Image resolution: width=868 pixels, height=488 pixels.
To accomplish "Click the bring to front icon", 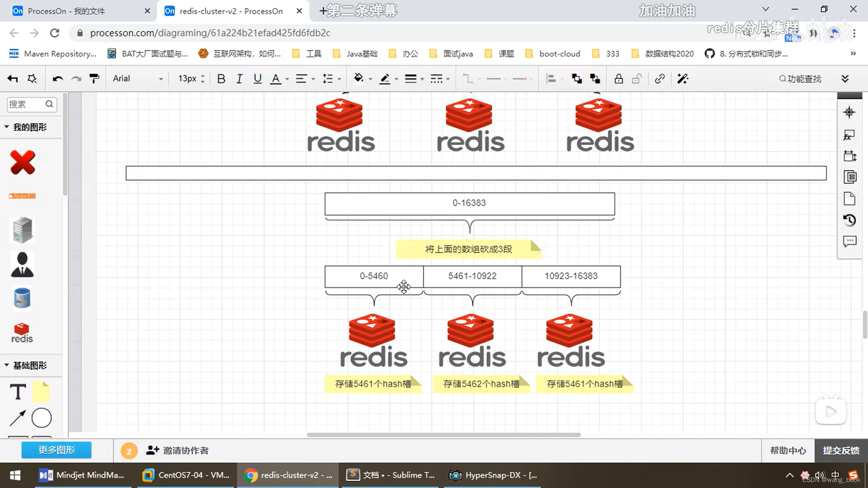I will [x=576, y=79].
